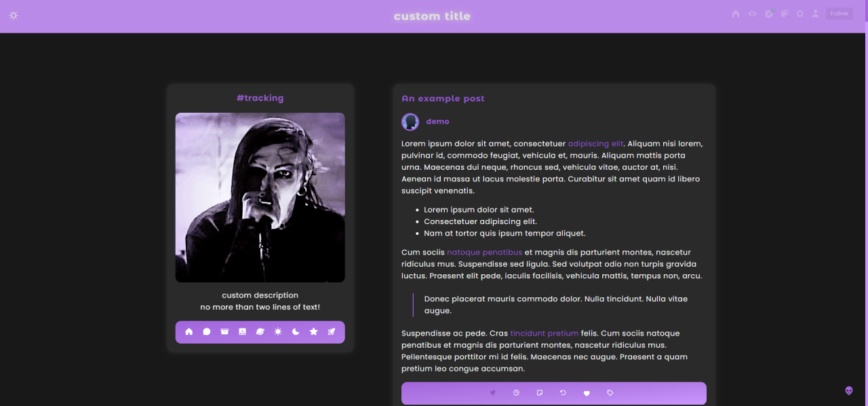The image size is (868, 406).
Task: Click the skull icon in bottom corner
Action: pos(849,390)
